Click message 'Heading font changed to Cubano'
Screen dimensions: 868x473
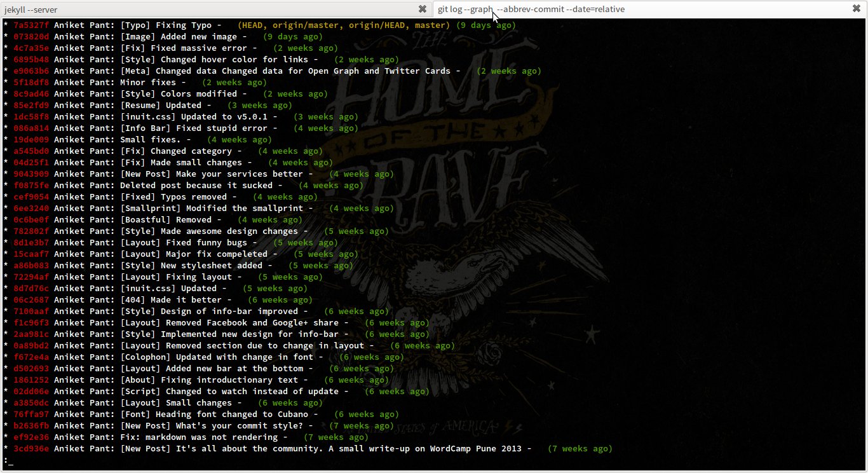232,415
